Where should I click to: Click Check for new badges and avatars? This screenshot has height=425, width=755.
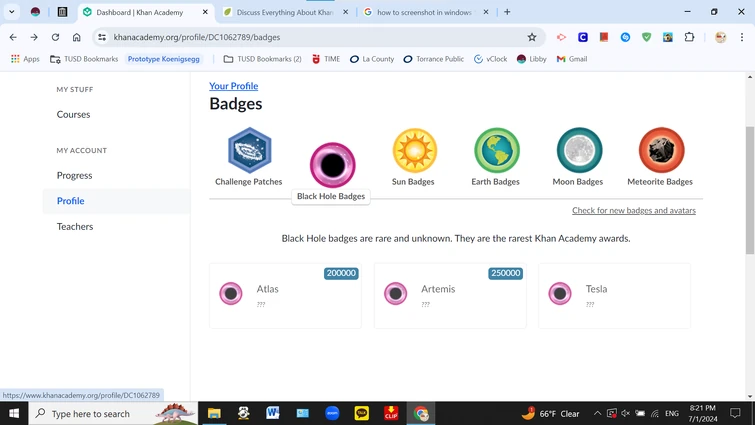tap(634, 210)
